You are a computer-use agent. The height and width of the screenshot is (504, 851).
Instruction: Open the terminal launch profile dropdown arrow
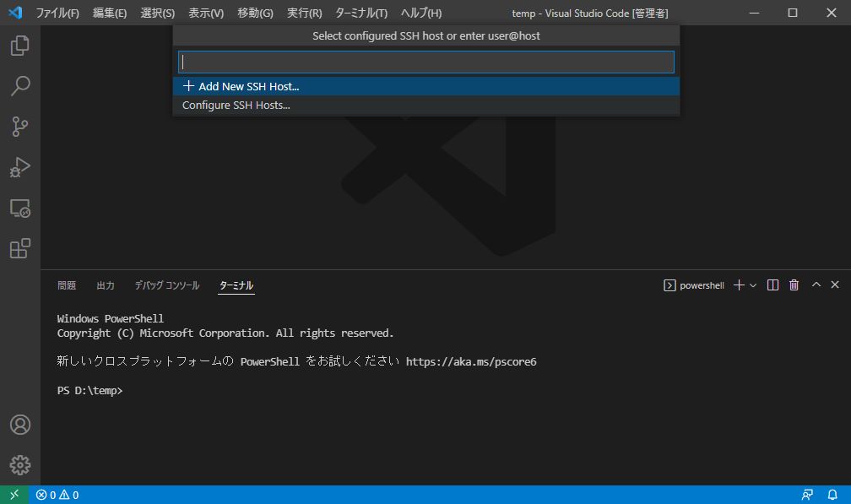click(x=753, y=285)
